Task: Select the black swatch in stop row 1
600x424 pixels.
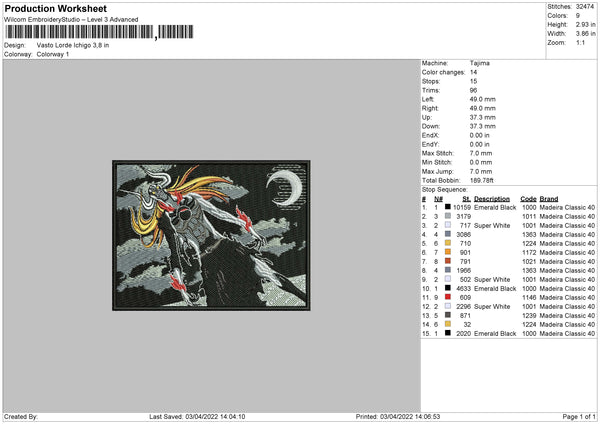Action: pyautogui.click(x=448, y=207)
